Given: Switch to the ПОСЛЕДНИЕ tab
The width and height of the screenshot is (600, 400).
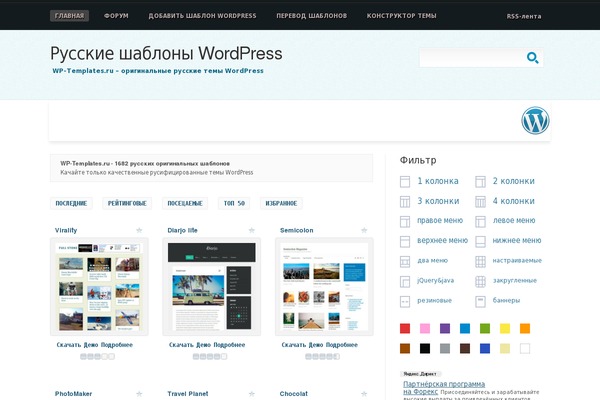Looking at the screenshot, I should point(71,203).
